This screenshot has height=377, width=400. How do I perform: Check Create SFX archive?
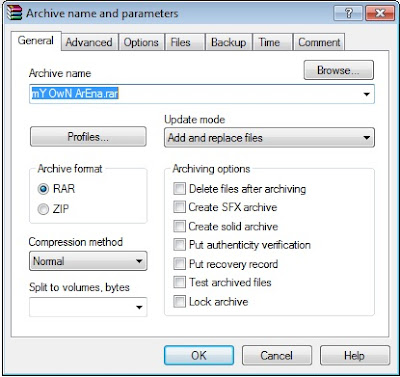225,207
